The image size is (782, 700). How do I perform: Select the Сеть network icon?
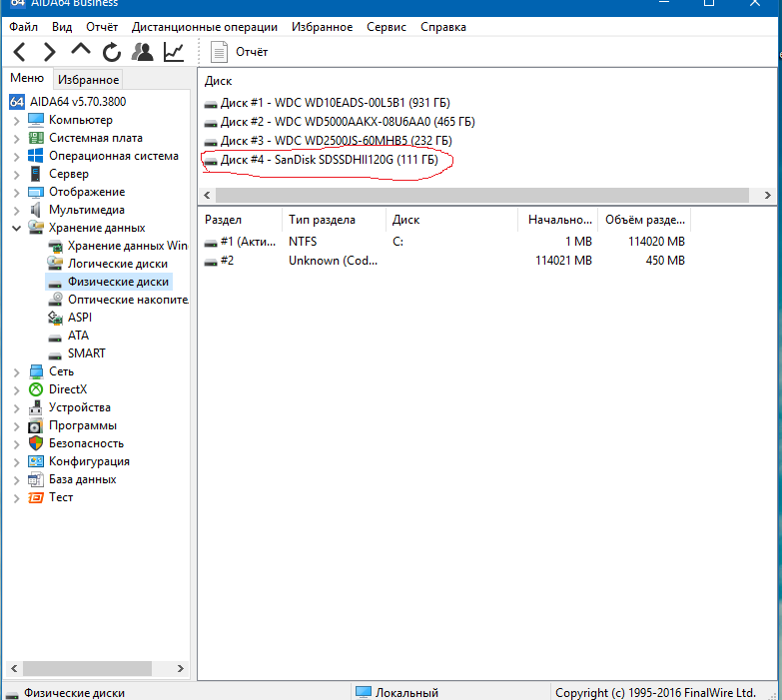pyautogui.click(x=36, y=371)
